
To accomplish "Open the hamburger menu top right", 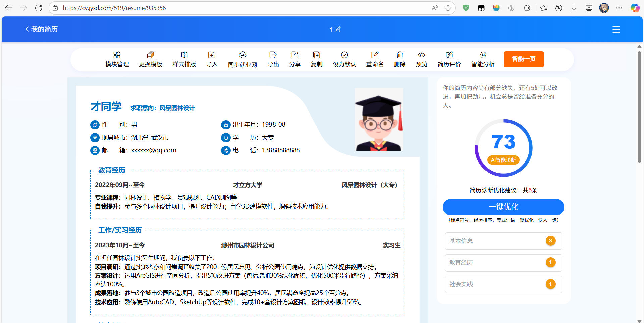I will pos(616,29).
